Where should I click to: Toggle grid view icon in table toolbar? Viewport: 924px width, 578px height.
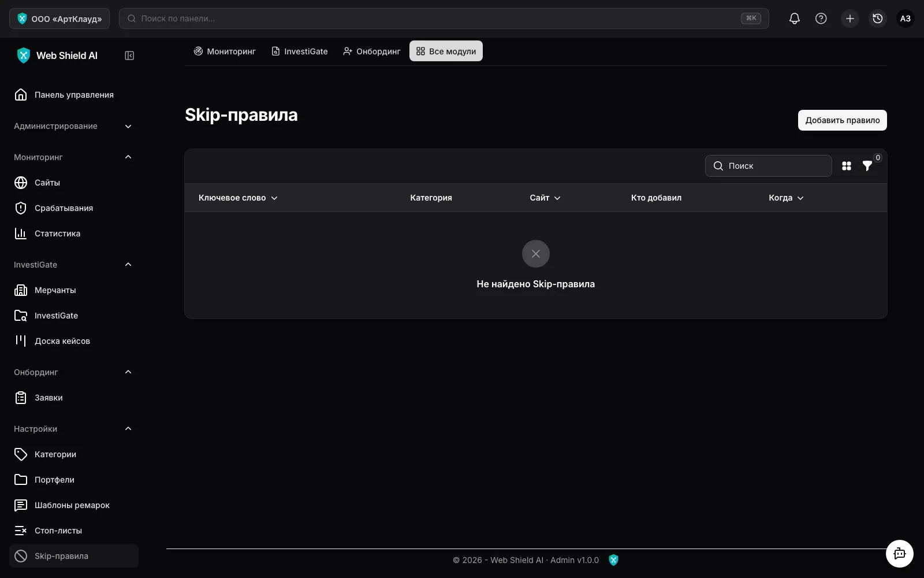pyautogui.click(x=847, y=166)
